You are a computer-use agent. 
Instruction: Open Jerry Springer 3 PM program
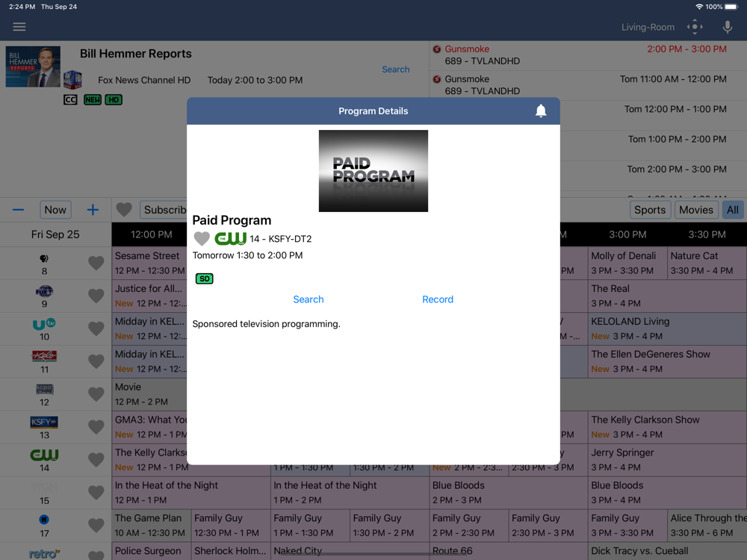click(x=667, y=460)
